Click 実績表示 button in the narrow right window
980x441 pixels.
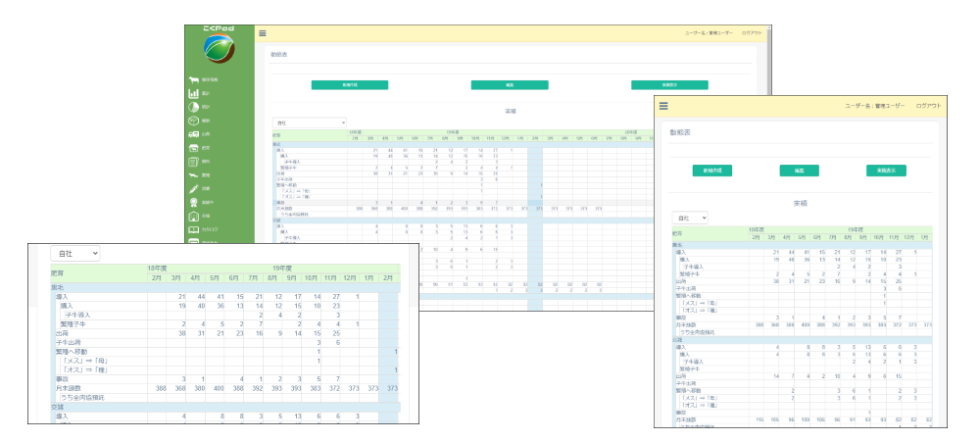click(x=886, y=171)
